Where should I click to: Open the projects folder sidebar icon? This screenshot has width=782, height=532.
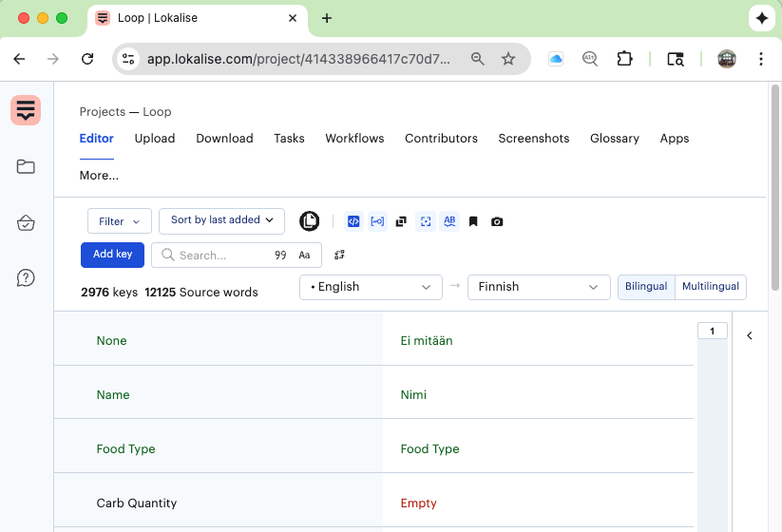(26, 167)
